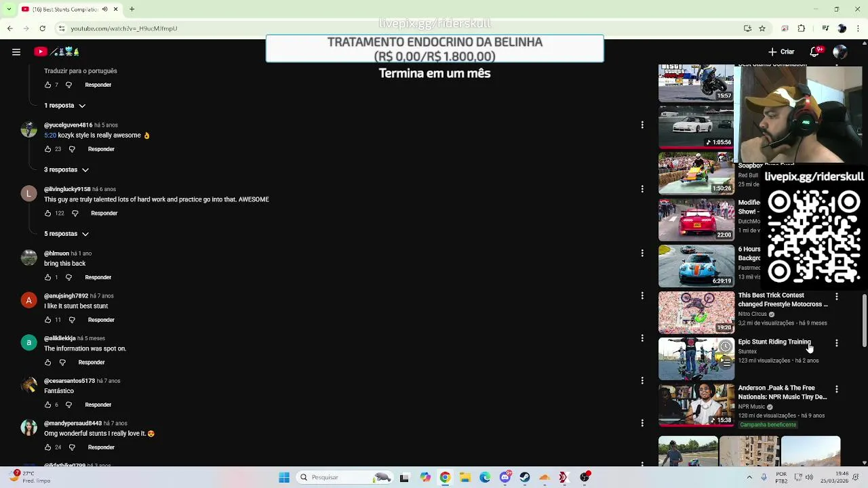Open options menu for @cesarsantos5173 comment
Image resolution: width=868 pixels, height=488 pixels.
point(642,381)
